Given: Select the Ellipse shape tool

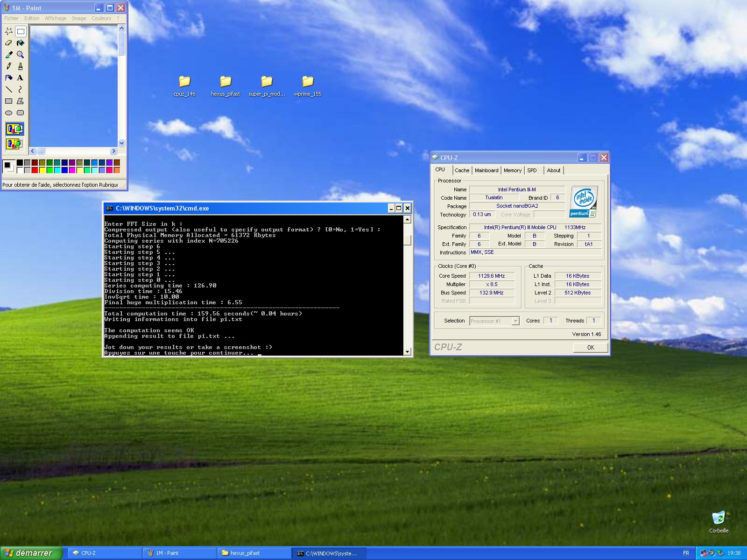Looking at the screenshot, I should pos(9,113).
